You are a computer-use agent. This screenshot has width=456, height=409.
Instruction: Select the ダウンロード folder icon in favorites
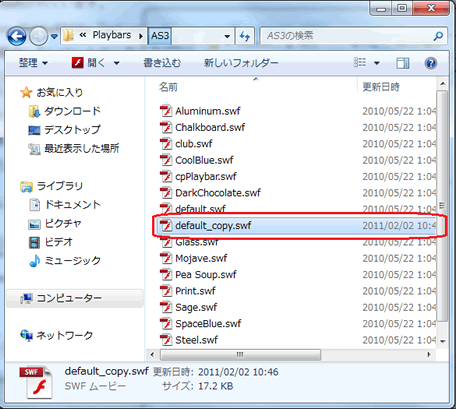coord(34,111)
